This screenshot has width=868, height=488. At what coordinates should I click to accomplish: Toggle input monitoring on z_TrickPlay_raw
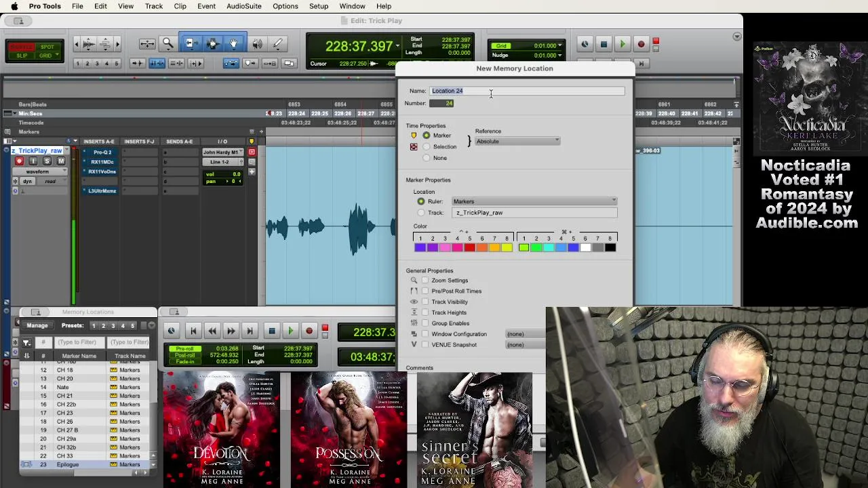point(33,161)
